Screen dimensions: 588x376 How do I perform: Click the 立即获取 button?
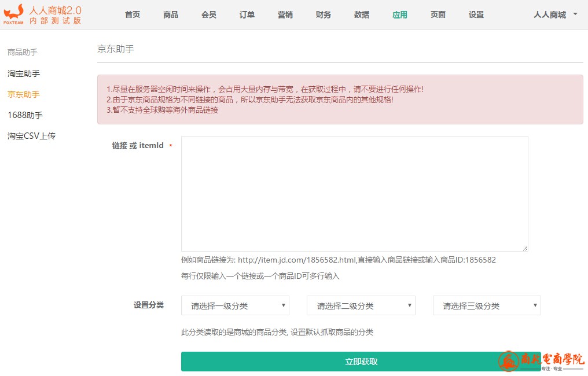pyautogui.click(x=361, y=362)
